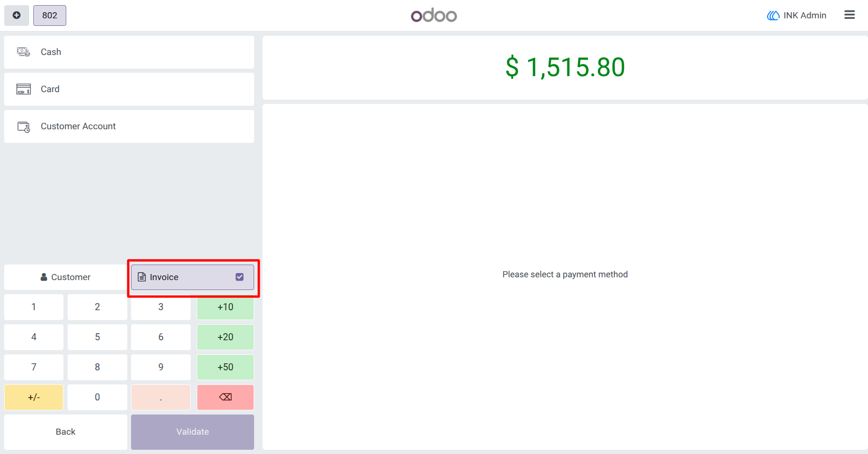The width and height of the screenshot is (868, 454).
Task: Open the Customer selection
Action: 66,277
